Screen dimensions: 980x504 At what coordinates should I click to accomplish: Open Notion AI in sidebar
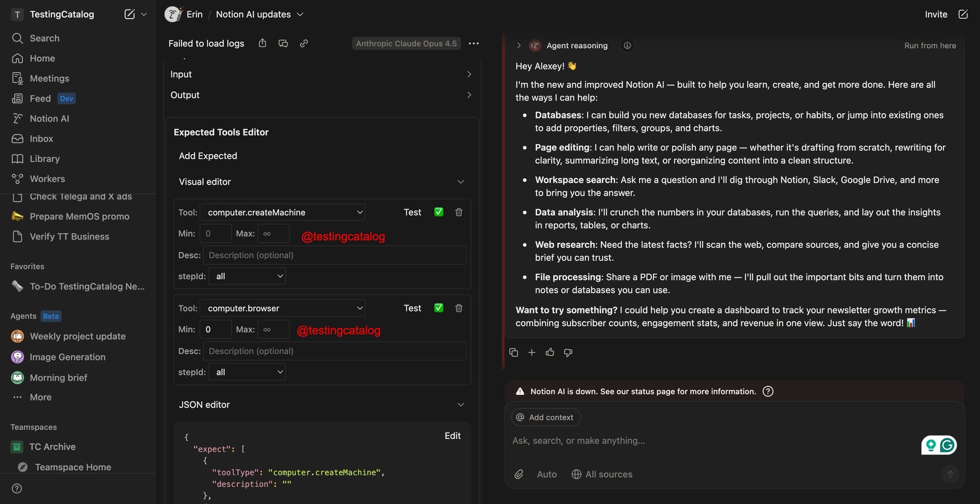[x=49, y=119]
